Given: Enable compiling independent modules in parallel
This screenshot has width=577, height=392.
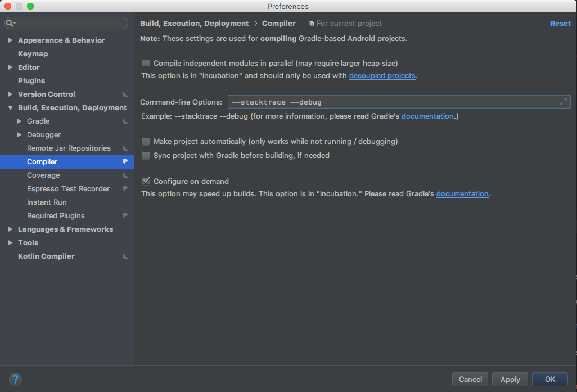Looking at the screenshot, I should coord(146,63).
